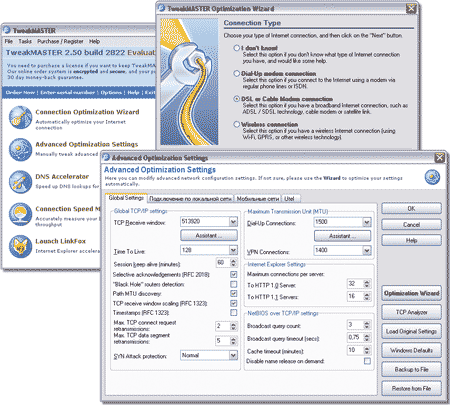Click the Optimization Wizard window title icon
Image resolution: width=450 pixels, height=405 pixels.
click(x=161, y=8)
